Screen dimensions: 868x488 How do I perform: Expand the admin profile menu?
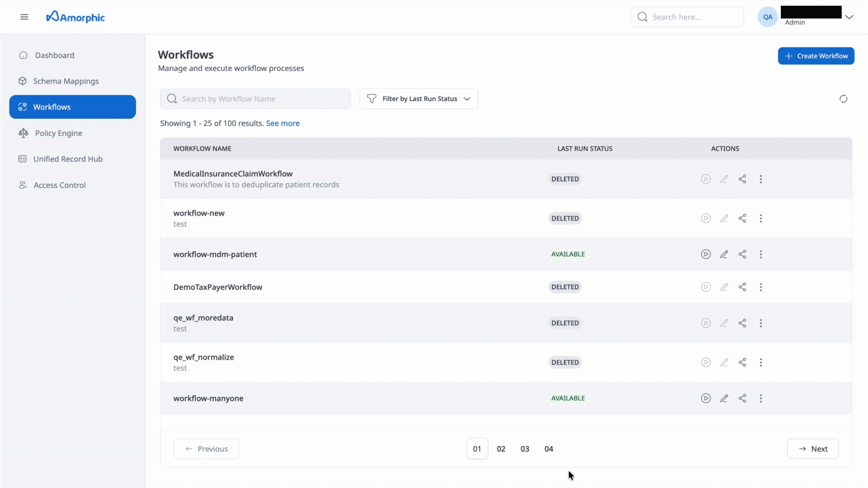point(850,17)
